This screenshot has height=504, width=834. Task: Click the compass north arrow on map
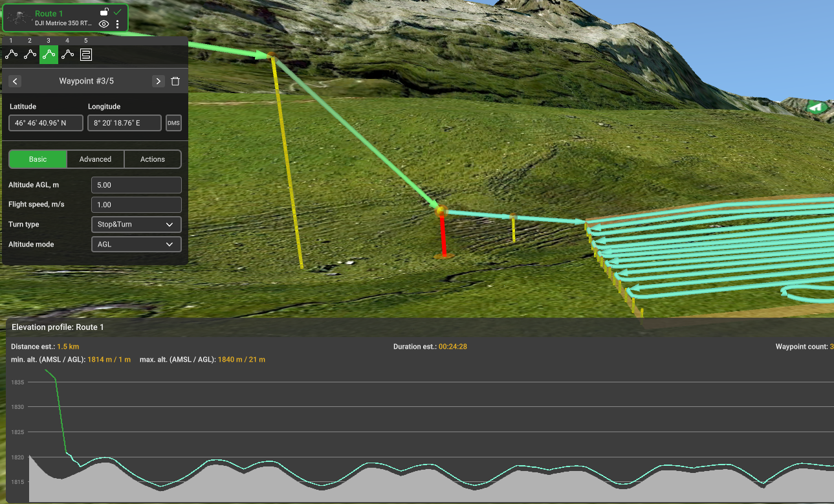pos(817,107)
